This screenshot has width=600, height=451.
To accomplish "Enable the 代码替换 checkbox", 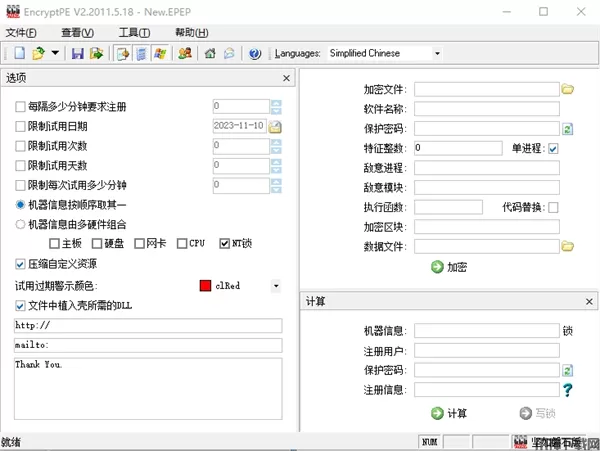I will (x=553, y=207).
